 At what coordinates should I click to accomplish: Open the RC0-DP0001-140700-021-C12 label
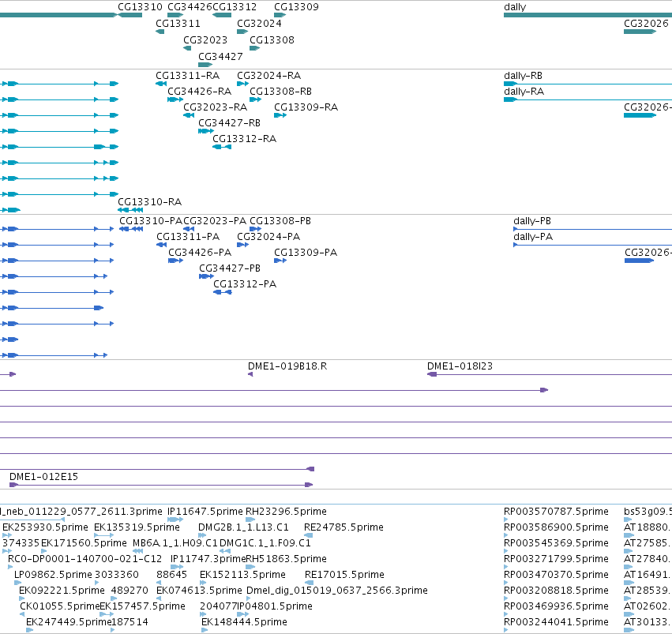click(x=84, y=559)
